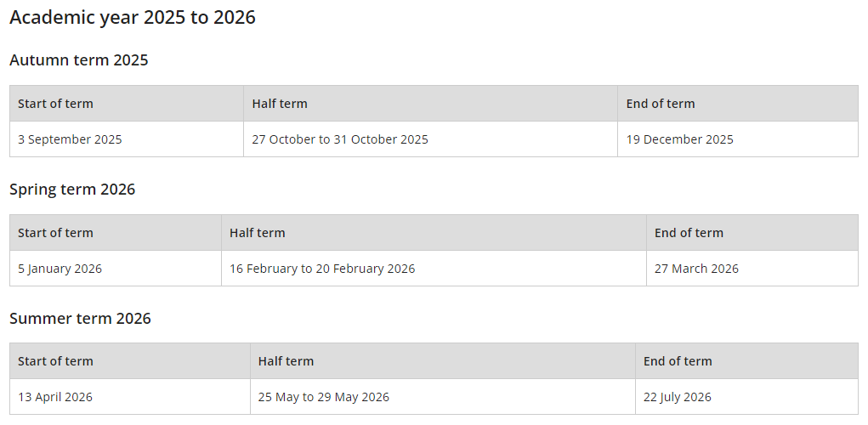
Task: Click 16 February to 20 February 2026 cell
Action: click(434, 269)
